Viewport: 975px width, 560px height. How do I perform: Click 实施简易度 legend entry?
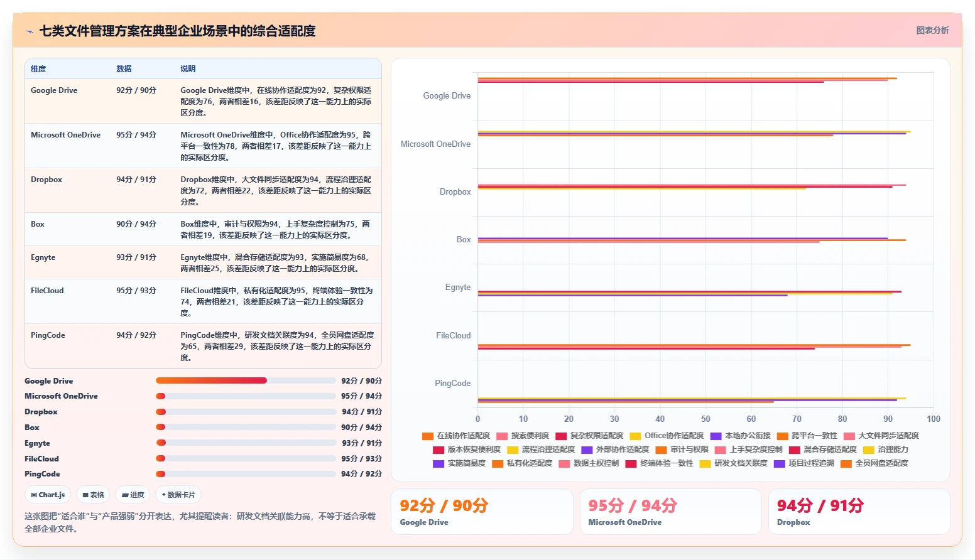[459, 463]
